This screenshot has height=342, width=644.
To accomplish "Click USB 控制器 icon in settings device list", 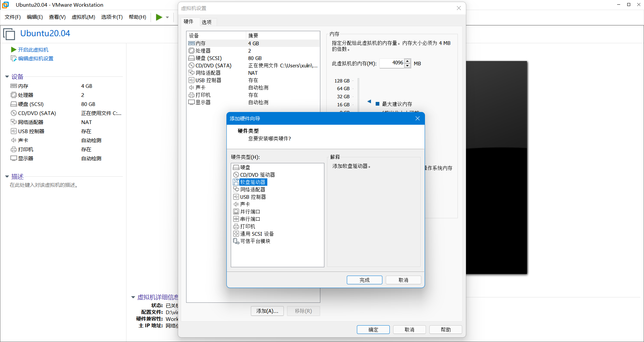I will pyautogui.click(x=192, y=80).
